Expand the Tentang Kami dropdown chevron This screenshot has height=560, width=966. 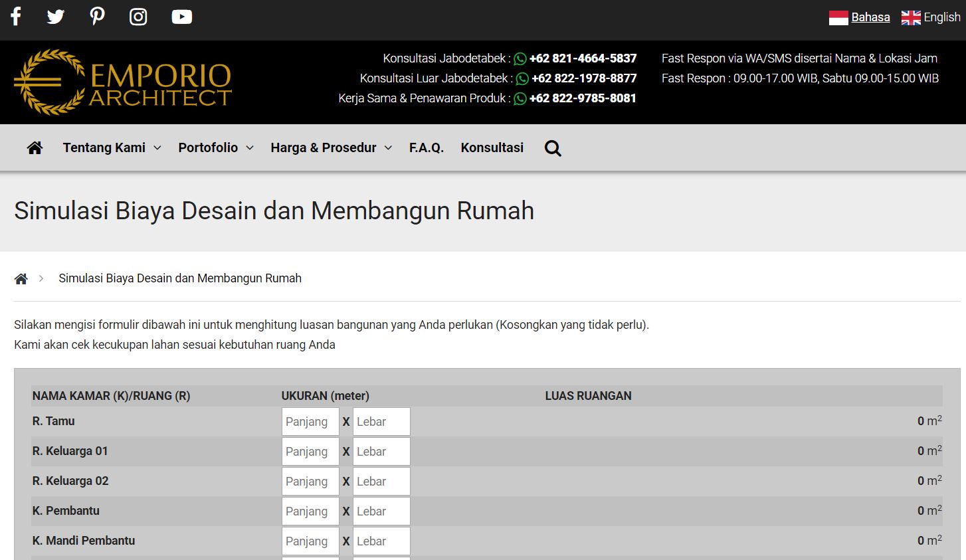(x=157, y=148)
